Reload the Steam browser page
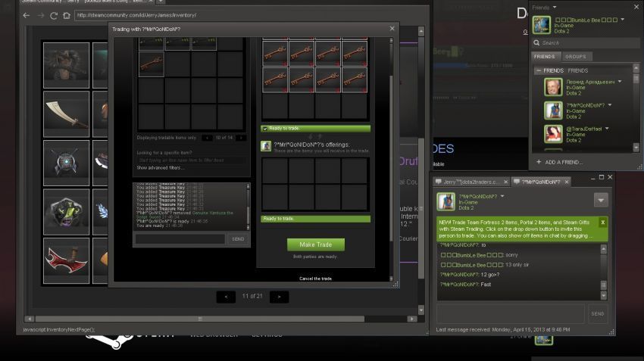The image size is (644, 361). (53, 15)
